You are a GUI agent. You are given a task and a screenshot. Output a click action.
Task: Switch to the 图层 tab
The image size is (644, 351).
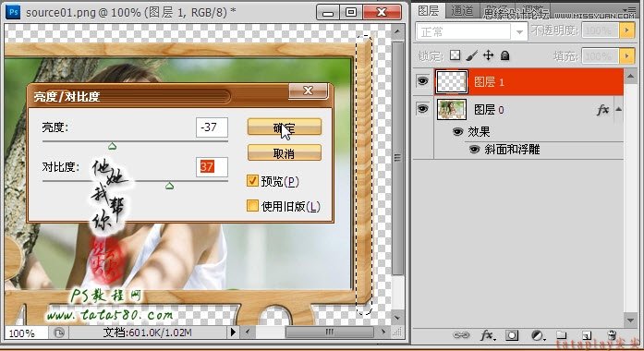[x=429, y=10]
